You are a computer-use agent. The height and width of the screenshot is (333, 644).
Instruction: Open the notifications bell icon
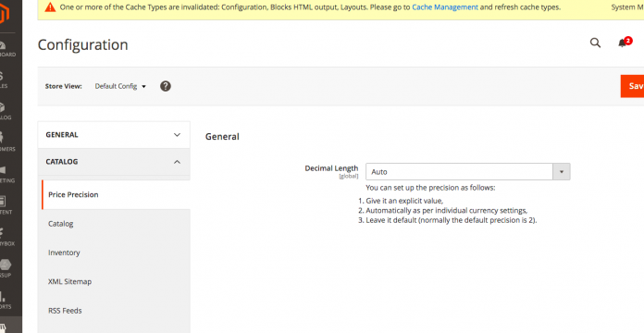(623, 43)
